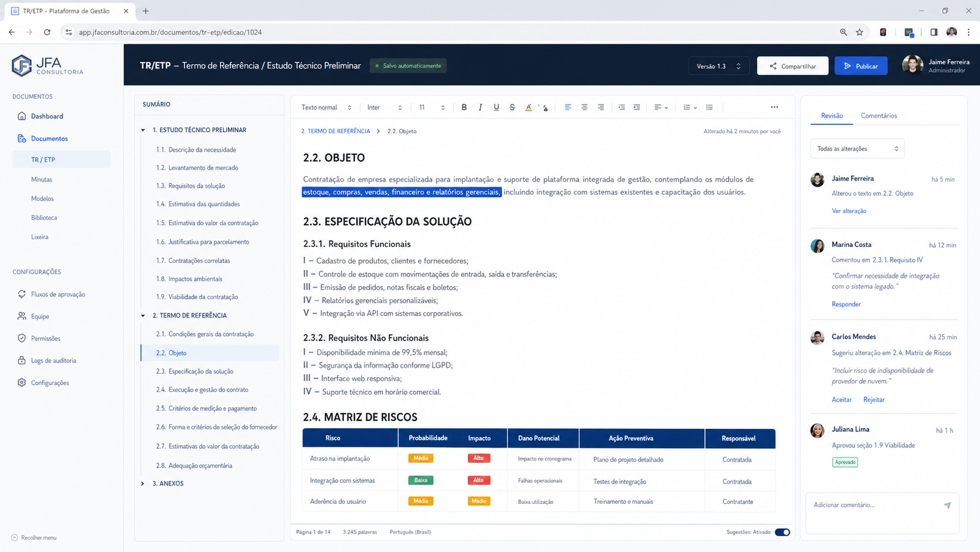Screen dimensions: 980x552
Task: Open Jaime Ferreira user profile
Action: (936, 66)
